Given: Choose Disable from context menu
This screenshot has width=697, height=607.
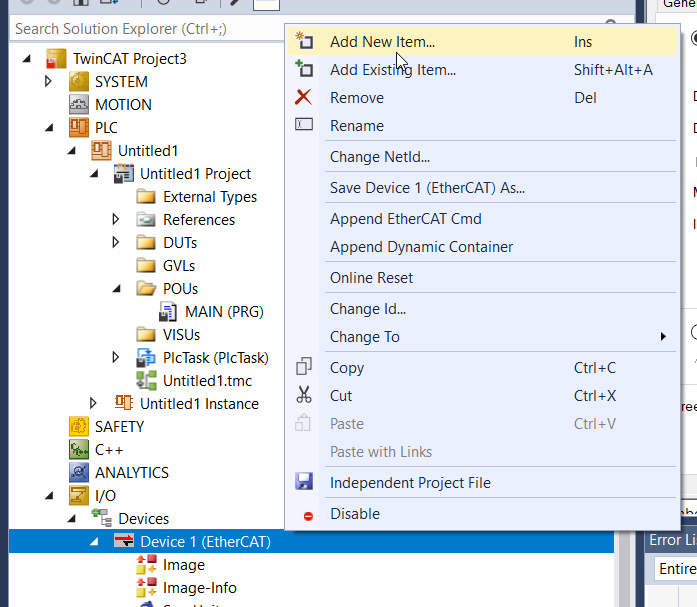Looking at the screenshot, I should [x=482, y=514].
